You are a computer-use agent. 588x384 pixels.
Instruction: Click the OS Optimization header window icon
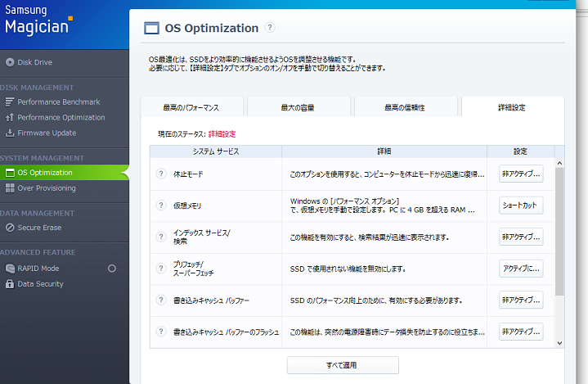[151, 28]
